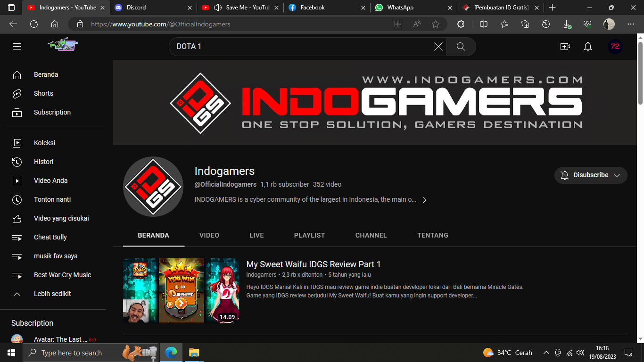Open Edge downloads icon

tap(567, 24)
